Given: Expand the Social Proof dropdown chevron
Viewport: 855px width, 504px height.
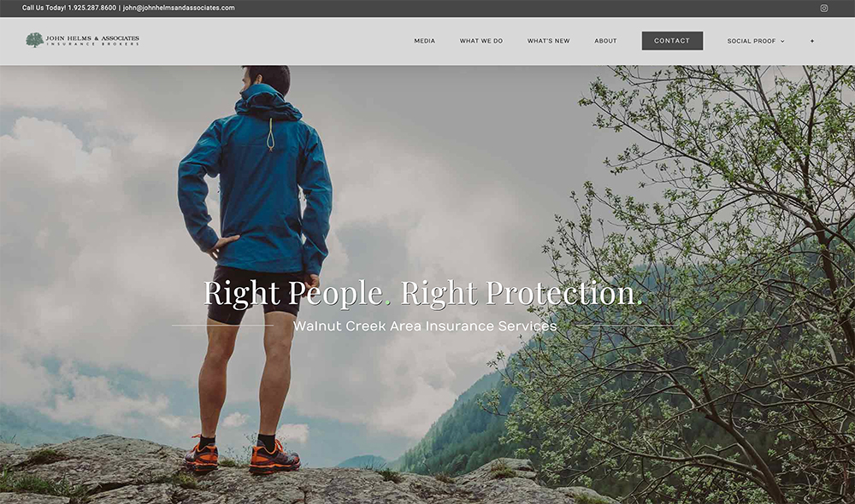Looking at the screenshot, I should tap(782, 41).
